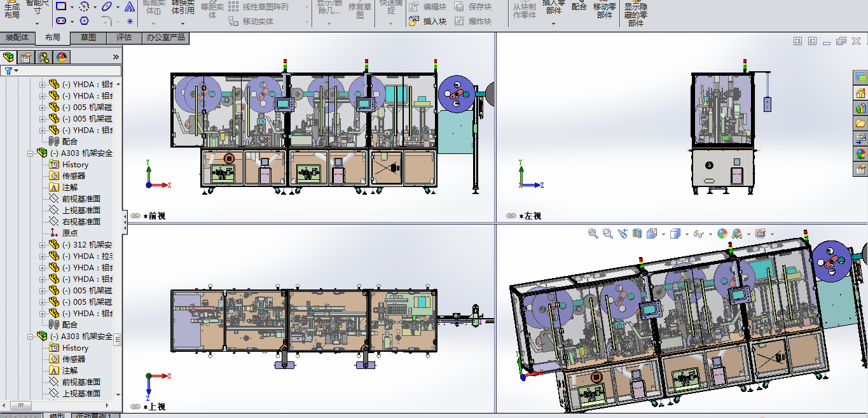Click the *左视 viewport label
868x418 pixels.
[x=530, y=216]
